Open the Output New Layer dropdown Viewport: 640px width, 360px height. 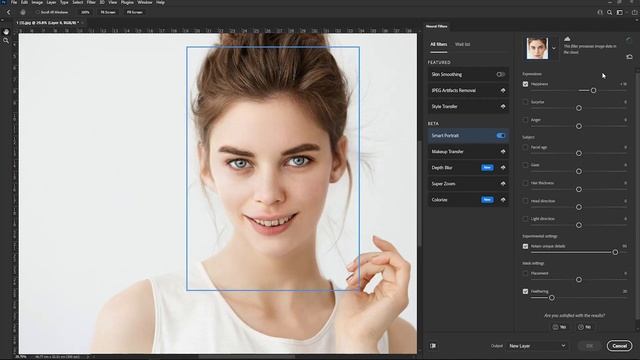point(537,346)
